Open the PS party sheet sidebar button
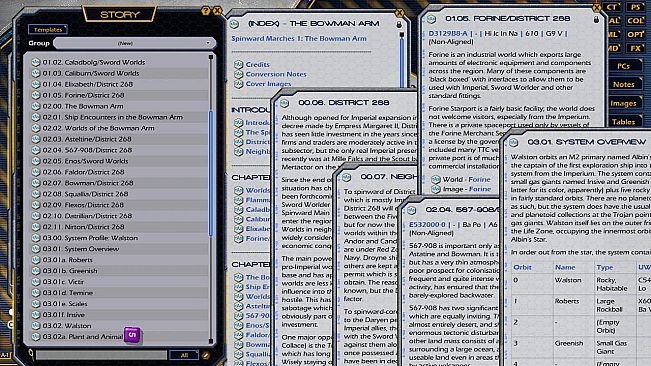 coord(636,7)
